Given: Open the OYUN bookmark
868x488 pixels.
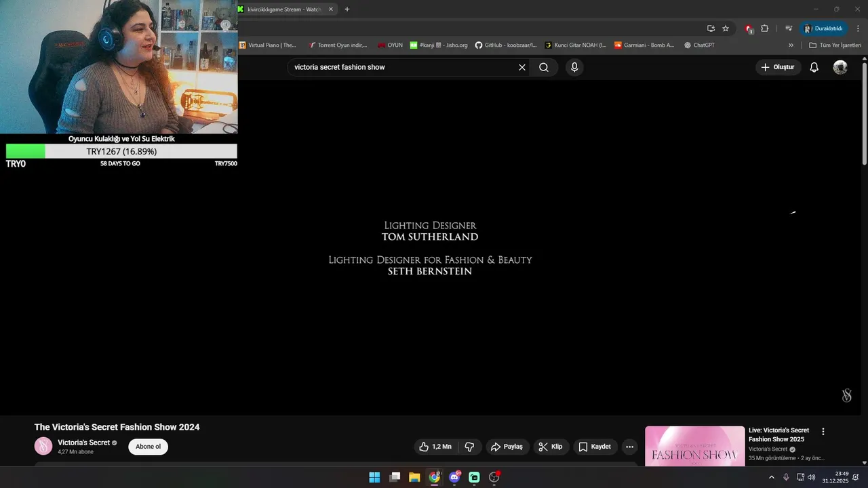Looking at the screenshot, I should [390, 45].
